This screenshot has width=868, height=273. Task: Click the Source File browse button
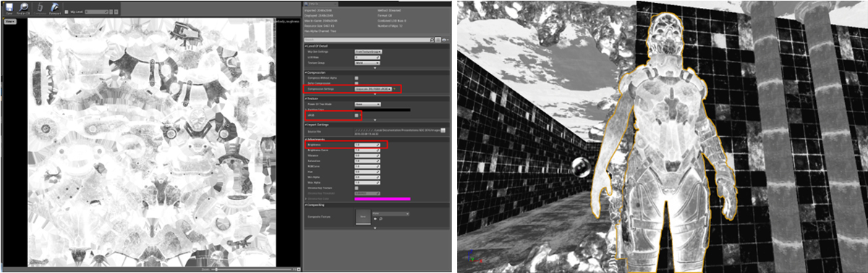click(x=443, y=130)
